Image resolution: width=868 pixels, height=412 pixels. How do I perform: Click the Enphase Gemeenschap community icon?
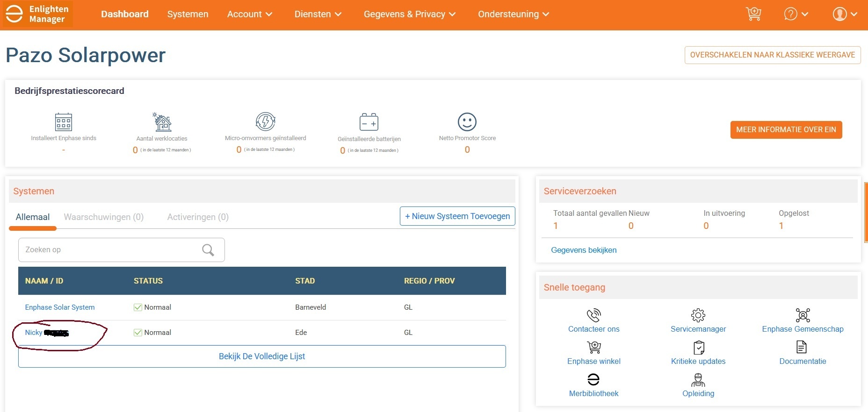pos(803,315)
